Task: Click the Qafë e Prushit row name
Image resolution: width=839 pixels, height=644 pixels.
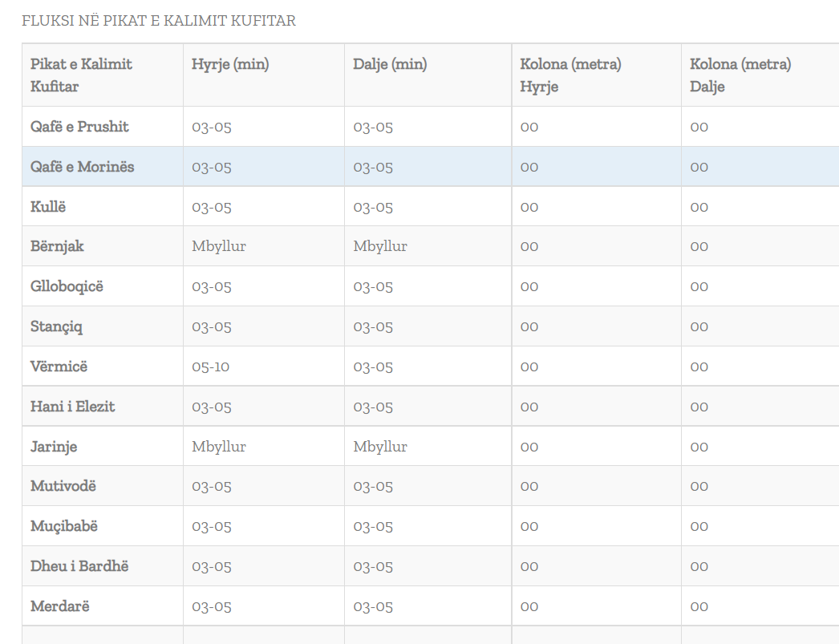Action: (79, 127)
